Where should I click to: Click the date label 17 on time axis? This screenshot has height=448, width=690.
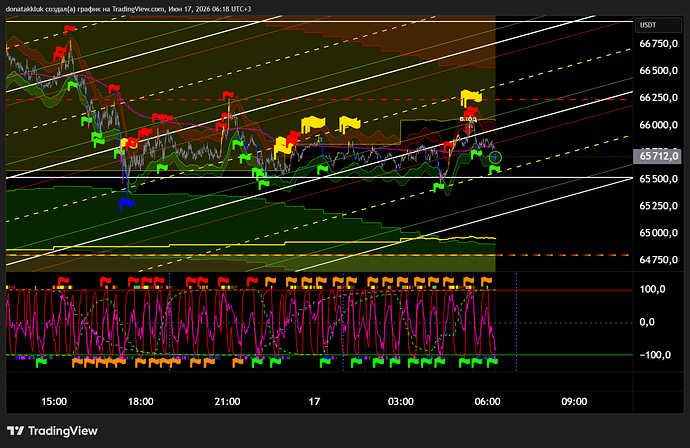(314, 402)
